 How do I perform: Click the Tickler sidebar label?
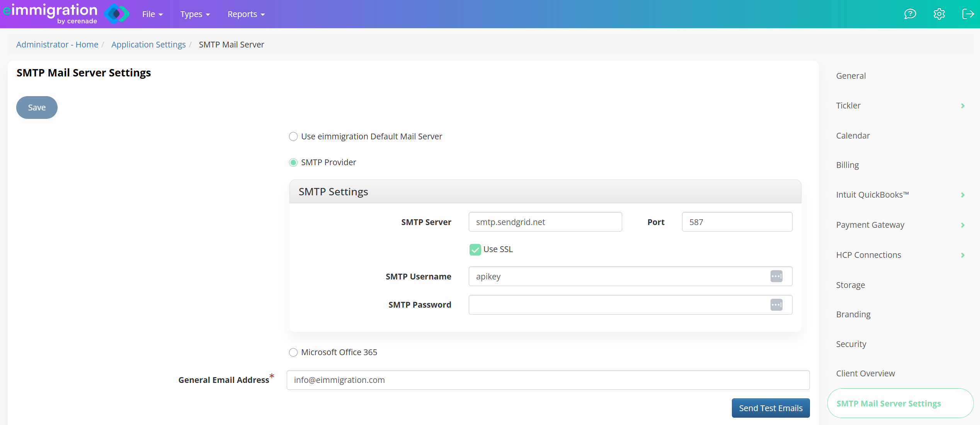click(848, 106)
